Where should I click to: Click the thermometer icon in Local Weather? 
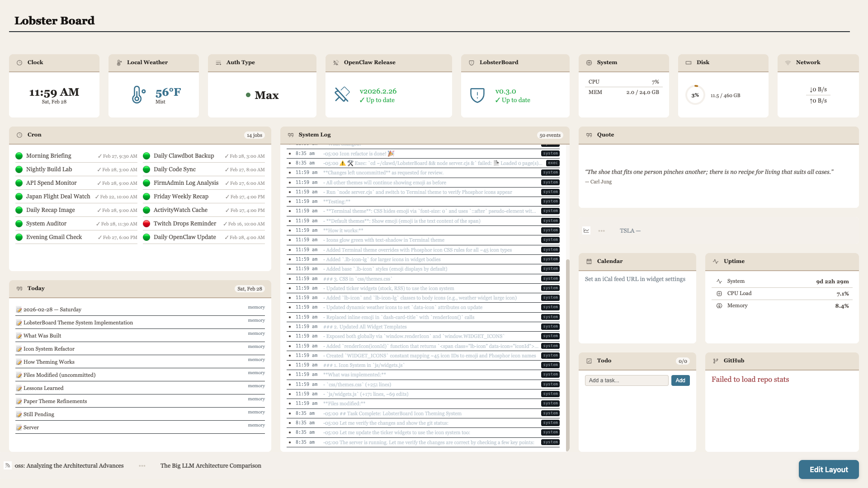point(138,95)
